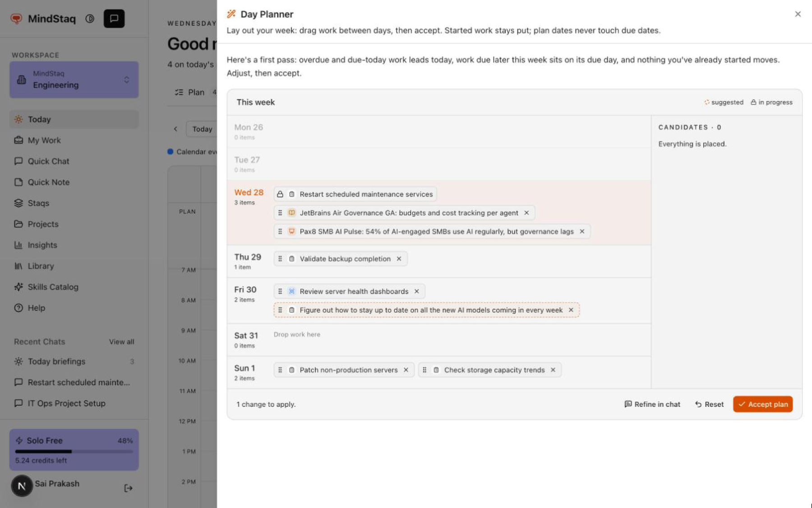This screenshot has height=508, width=812.
Task: Click the circular icon next to MindStaq logo
Action: (90, 19)
